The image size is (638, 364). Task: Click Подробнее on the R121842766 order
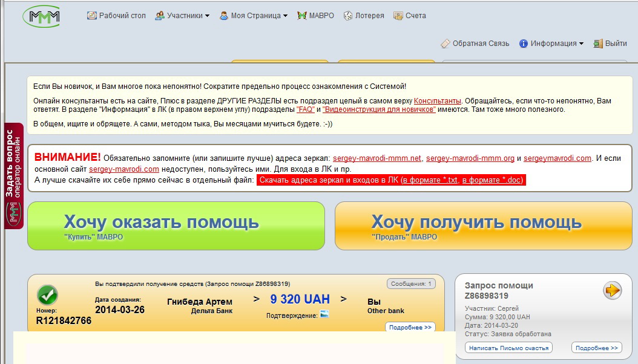pyautogui.click(x=410, y=327)
